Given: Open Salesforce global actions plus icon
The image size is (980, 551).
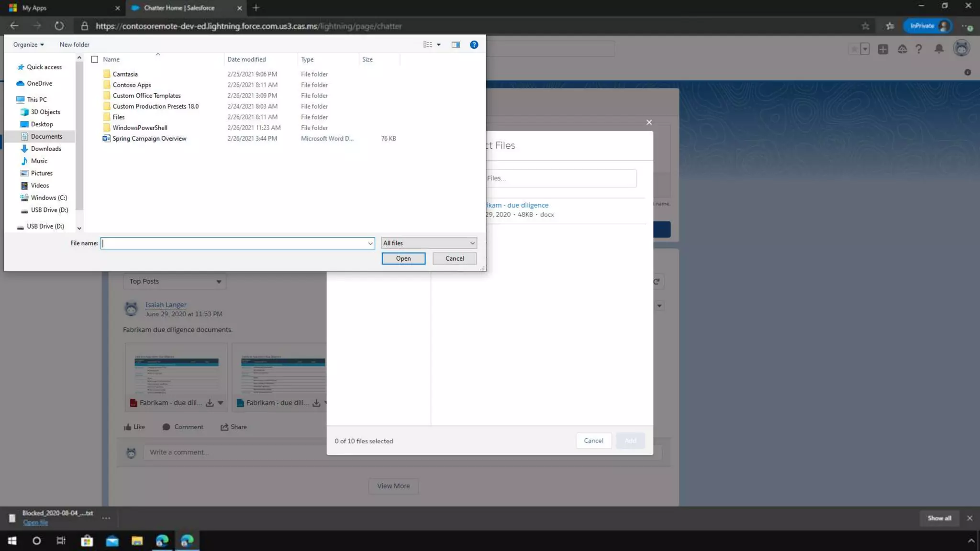Looking at the screenshot, I should [x=883, y=49].
